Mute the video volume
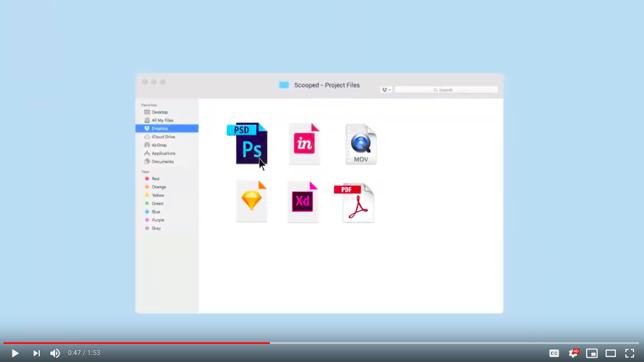 [x=55, y=353]
